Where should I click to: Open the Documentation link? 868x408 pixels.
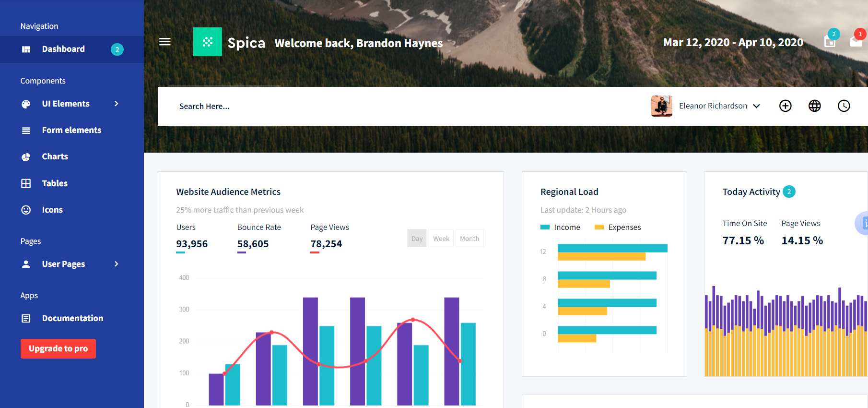coord(72,318)
